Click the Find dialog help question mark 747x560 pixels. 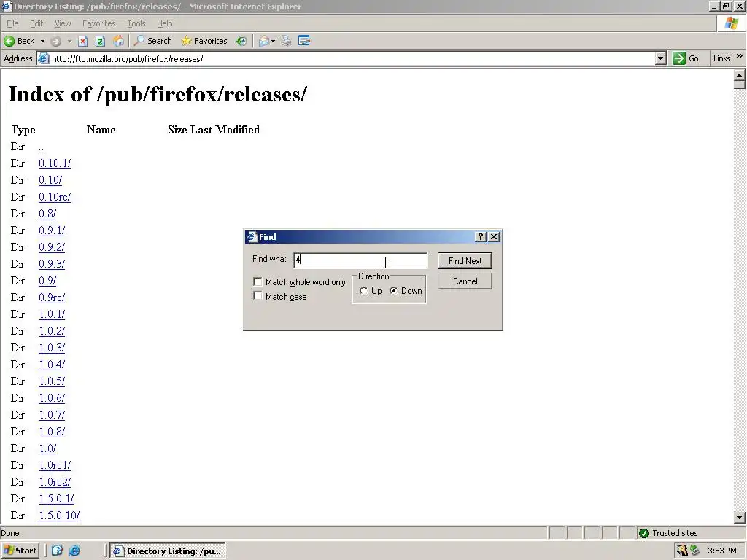click(x=481, y=237)
